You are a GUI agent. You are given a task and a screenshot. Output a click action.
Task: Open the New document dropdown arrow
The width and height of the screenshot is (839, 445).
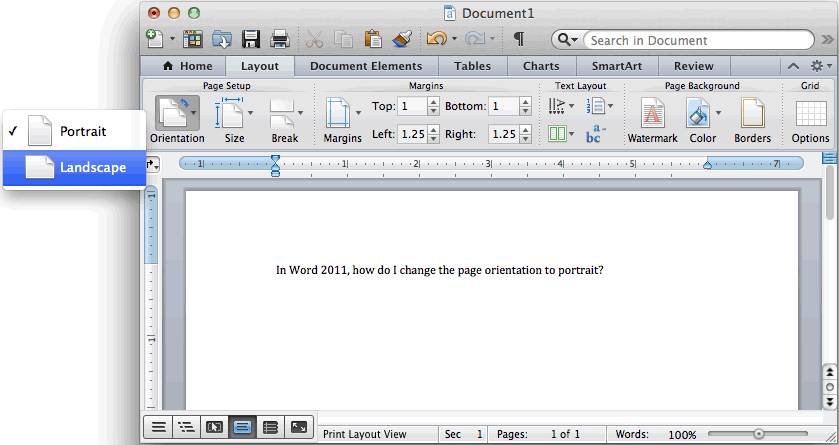[x=172, y=39]
